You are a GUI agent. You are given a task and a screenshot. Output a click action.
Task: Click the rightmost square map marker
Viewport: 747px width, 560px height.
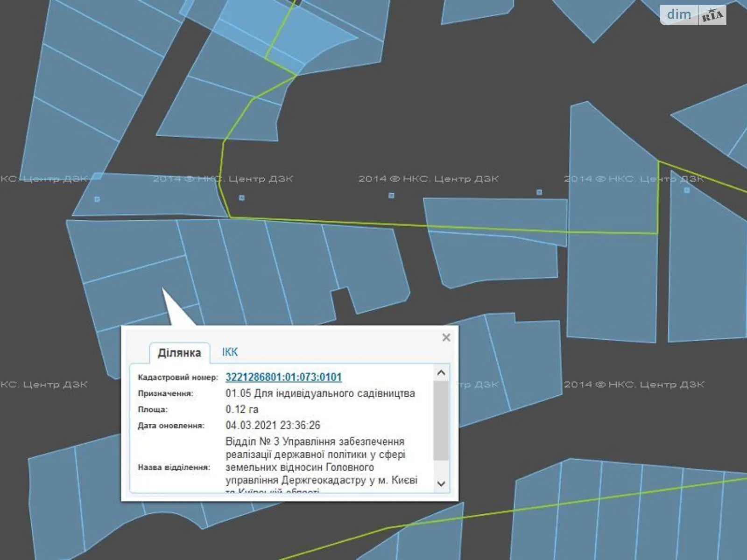tap(686, 190)
